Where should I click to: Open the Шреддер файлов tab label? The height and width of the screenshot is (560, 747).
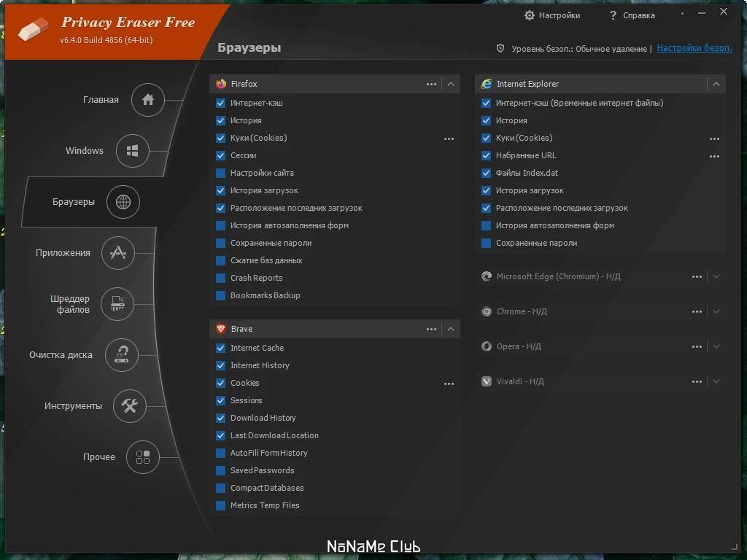tap(71, 304)
